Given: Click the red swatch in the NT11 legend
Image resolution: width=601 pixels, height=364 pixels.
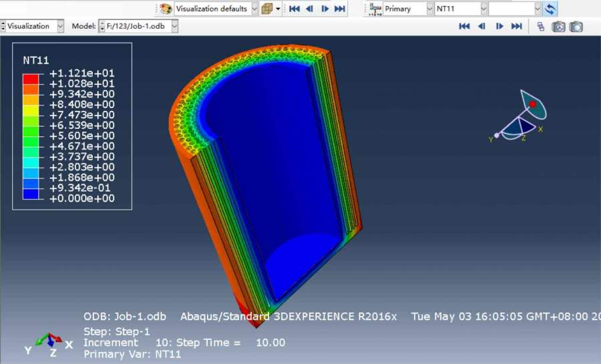Looking at the screenshot, I should pos(31,79).
